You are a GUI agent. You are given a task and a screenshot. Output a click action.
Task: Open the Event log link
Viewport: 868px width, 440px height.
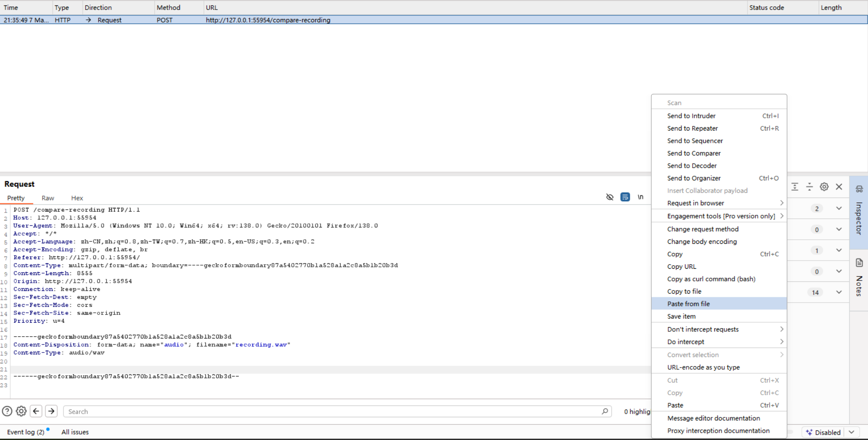(x=25, y=432)
